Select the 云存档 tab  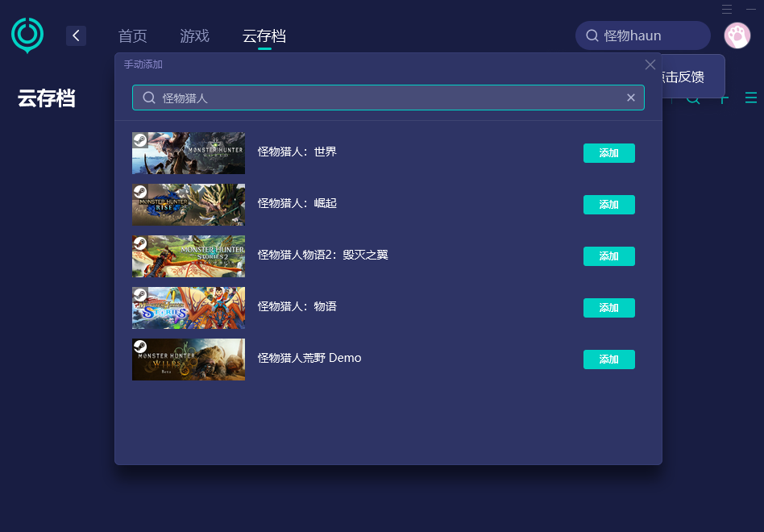coord(264,35)
